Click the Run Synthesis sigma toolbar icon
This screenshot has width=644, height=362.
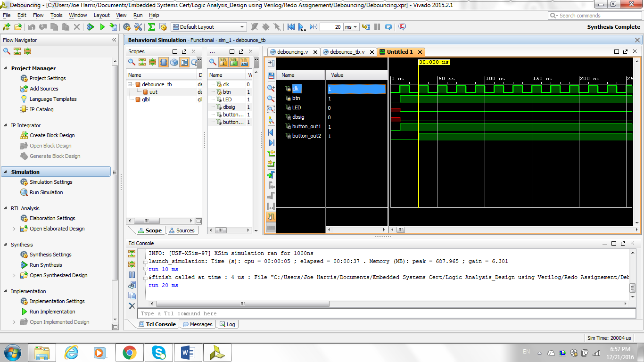pos(151,27)
